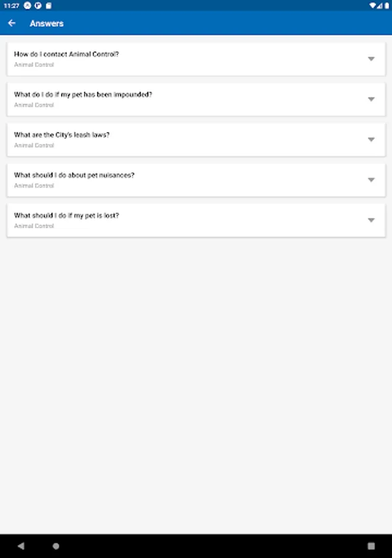This screenshot has width=392, height=558.
Task: Expand the lost pet question arrow
Action: [x=371, y=220]
